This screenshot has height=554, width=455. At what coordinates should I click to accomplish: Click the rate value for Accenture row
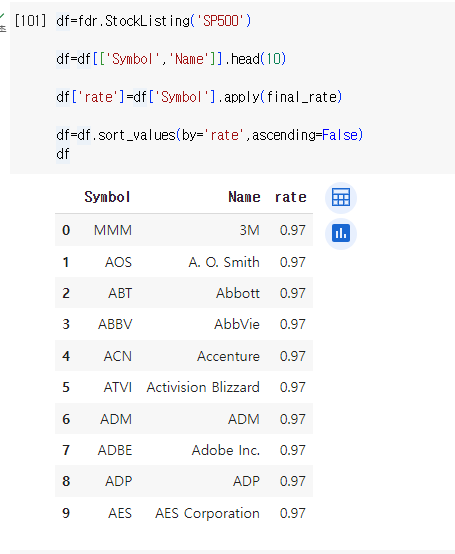point(292,356)
